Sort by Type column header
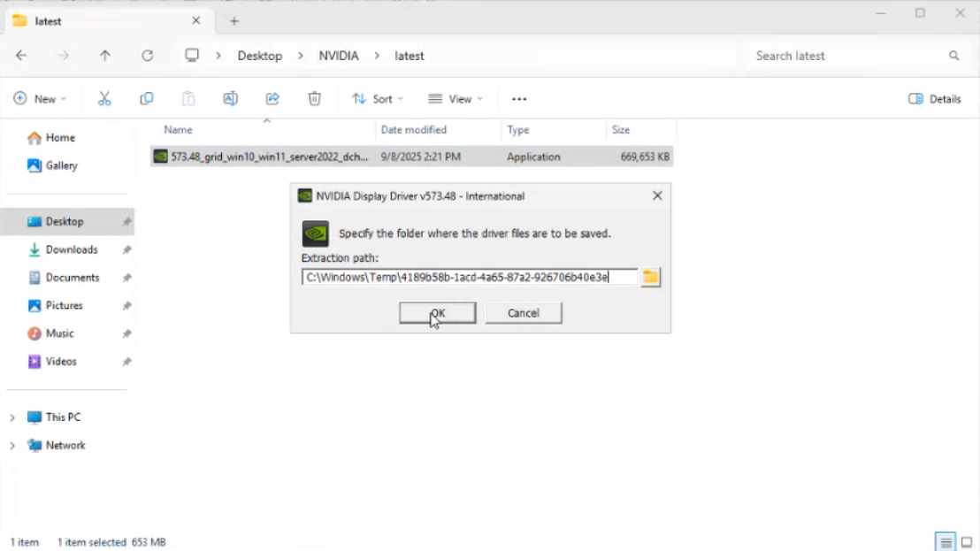The height and width of the screenshot is (551, 980). click(x=518, y=130)
